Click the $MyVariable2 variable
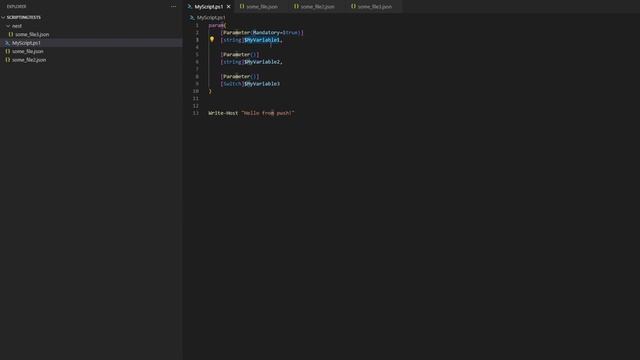This screenshot has height=360, width=640. coord(262,62)
